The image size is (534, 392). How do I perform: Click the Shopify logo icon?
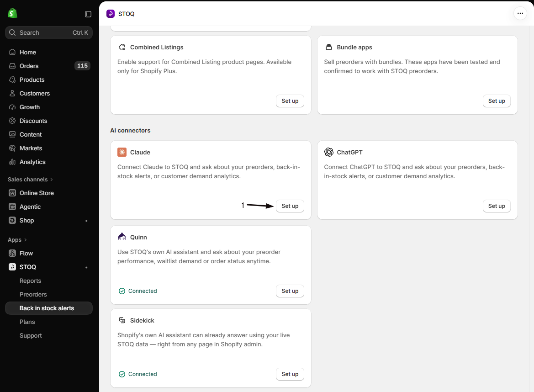point(13,13)
